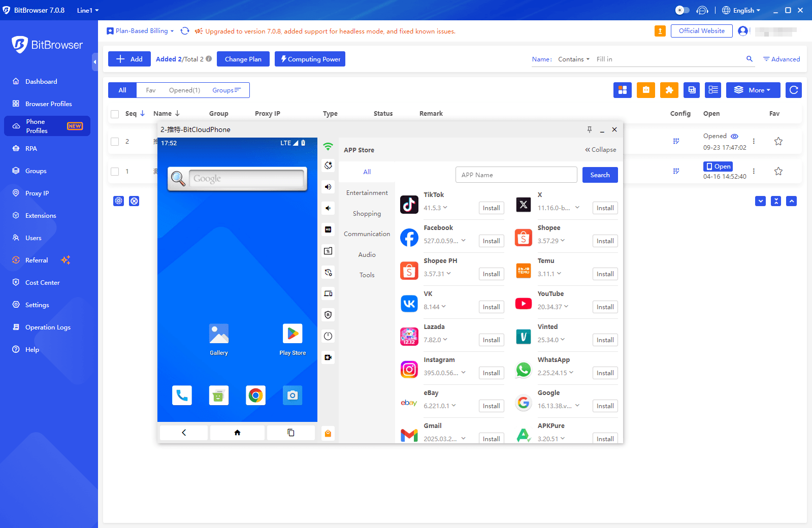This screenshot has width=812, height=528.
Task: Open the Dashboard page
Action: [41, 81]
